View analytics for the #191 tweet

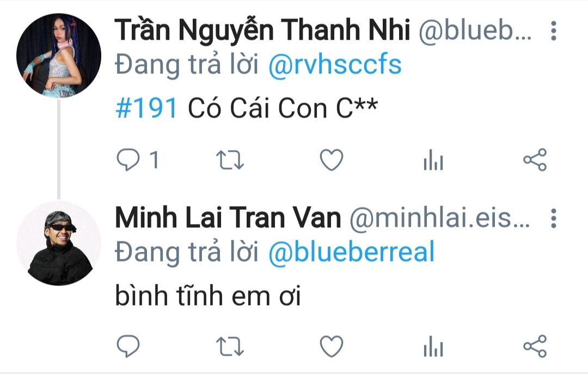pos(433,160)
